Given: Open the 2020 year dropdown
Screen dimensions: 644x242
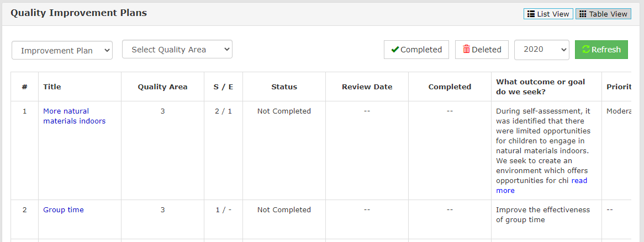Looking at the screenshot, I should tap(541, 50).
